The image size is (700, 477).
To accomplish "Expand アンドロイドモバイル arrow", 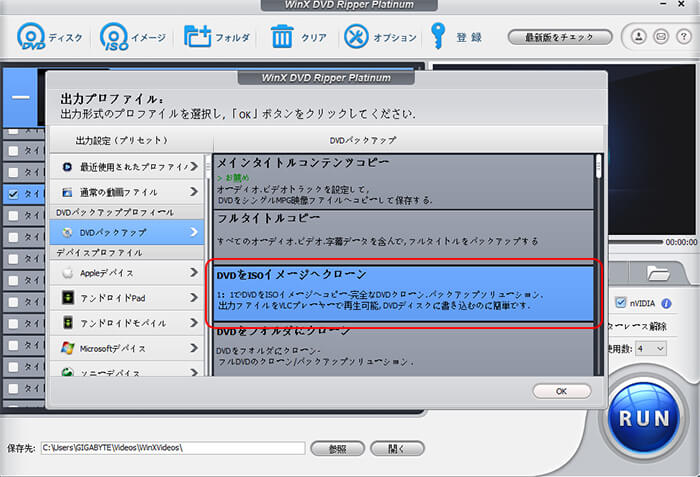I will (194, 322).
